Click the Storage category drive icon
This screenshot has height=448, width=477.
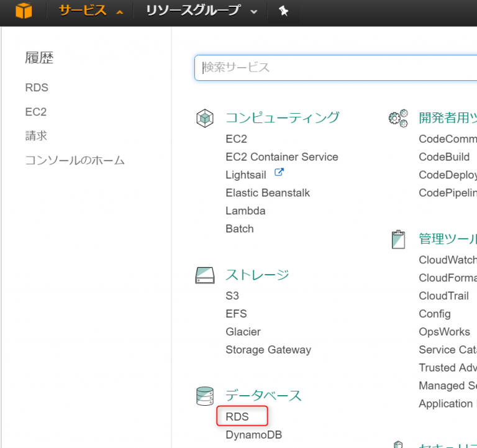[205, 275]
